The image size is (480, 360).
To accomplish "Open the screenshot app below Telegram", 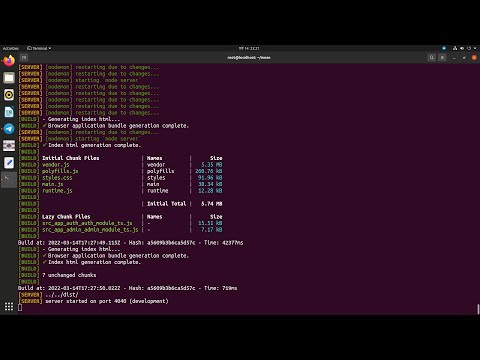I will [9, 146].
